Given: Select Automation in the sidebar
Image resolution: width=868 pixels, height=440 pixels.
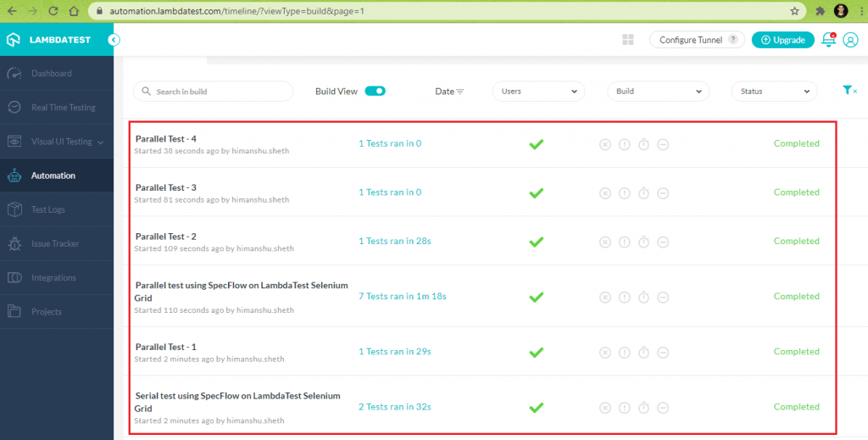Looking at the screenshot, I should (57, 175).
